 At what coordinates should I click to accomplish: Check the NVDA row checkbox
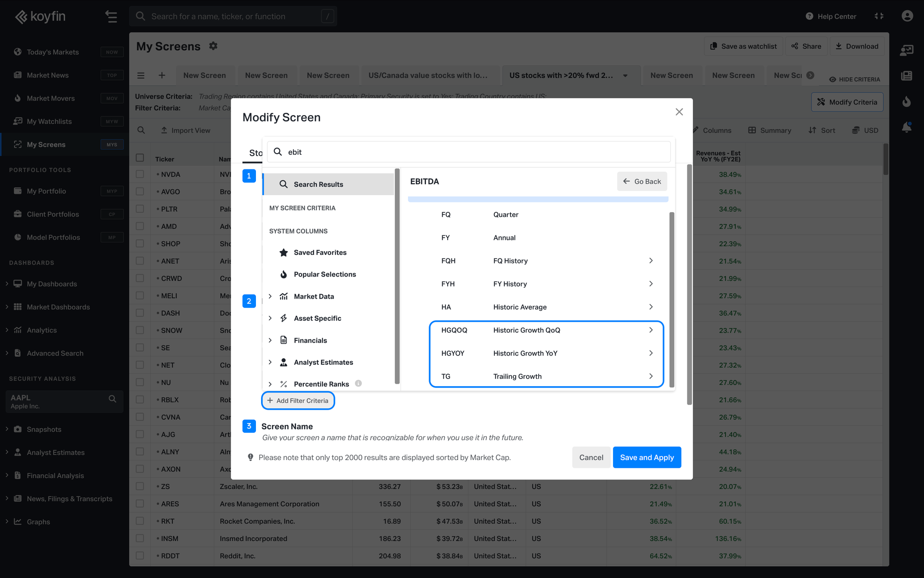coord(140,174)
